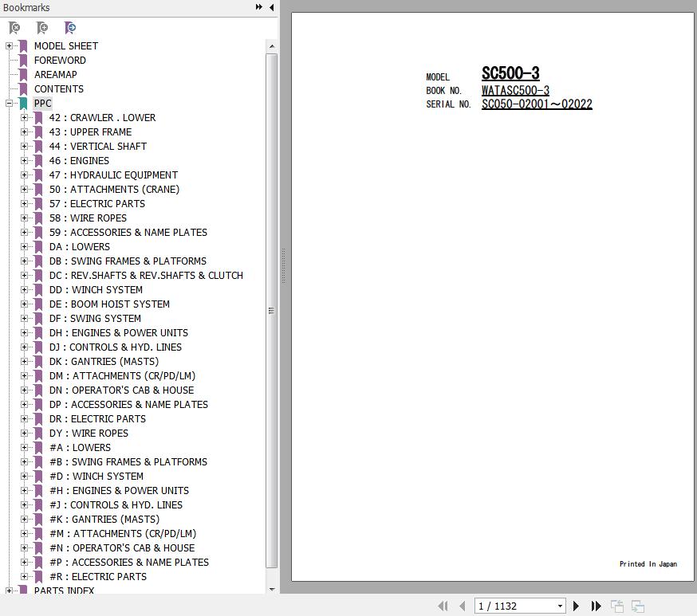Select DY : WIRE ROPES bookmark
697x616 pixels.
point(89,433)
